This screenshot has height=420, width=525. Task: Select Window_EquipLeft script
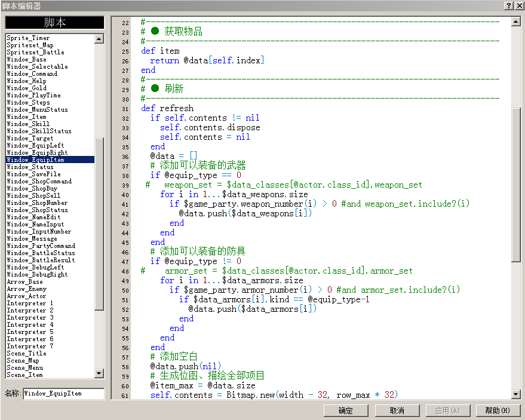click(x=35, y=145)
